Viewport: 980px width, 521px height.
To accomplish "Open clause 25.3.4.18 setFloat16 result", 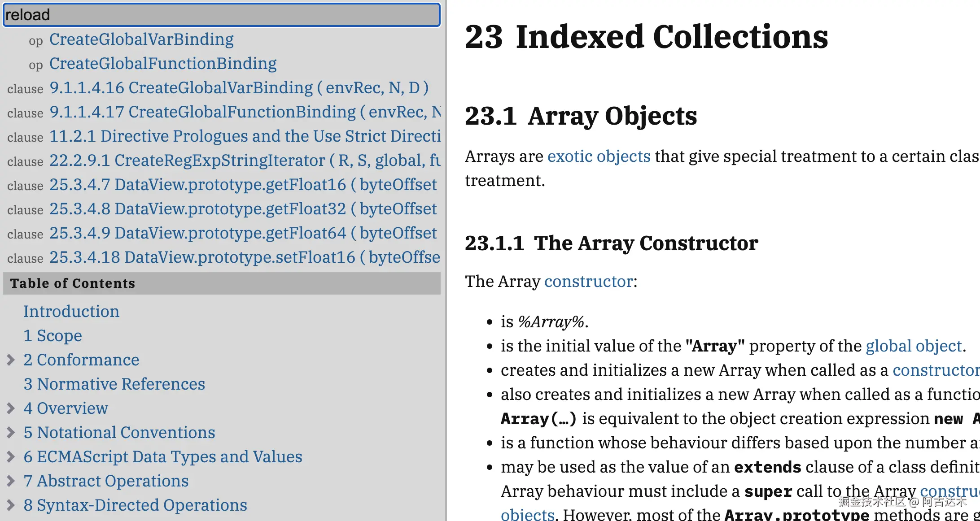I will tap(245, 257).
